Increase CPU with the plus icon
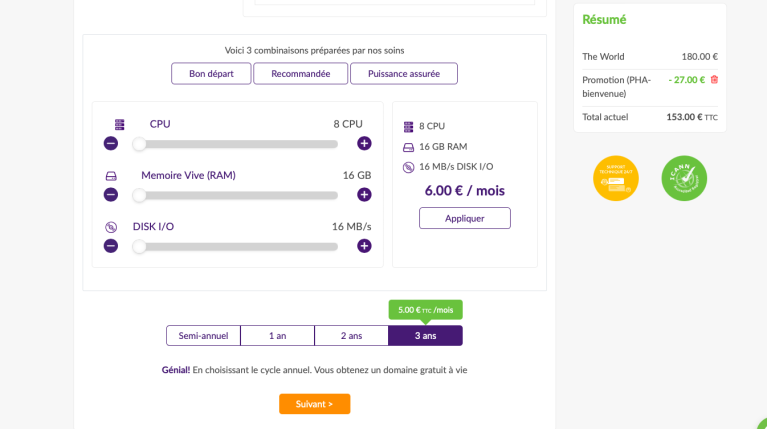The height and width of the screenshot is (429, 767). pyautogui.click(x=364, y=143)
